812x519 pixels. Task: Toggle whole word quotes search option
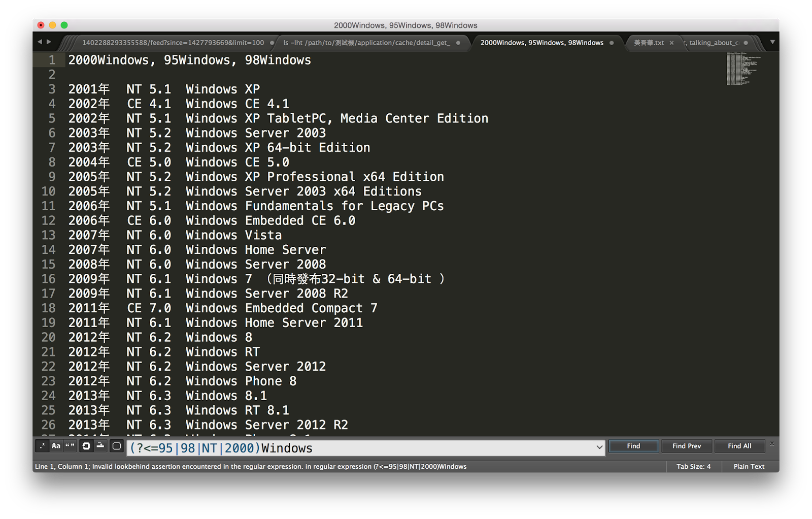point(70,446)
